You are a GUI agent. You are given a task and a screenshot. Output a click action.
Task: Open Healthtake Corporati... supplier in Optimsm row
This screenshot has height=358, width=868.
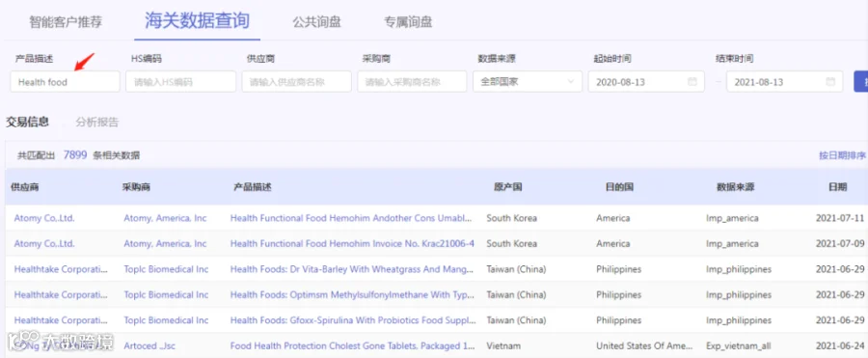tap(61, 295)
